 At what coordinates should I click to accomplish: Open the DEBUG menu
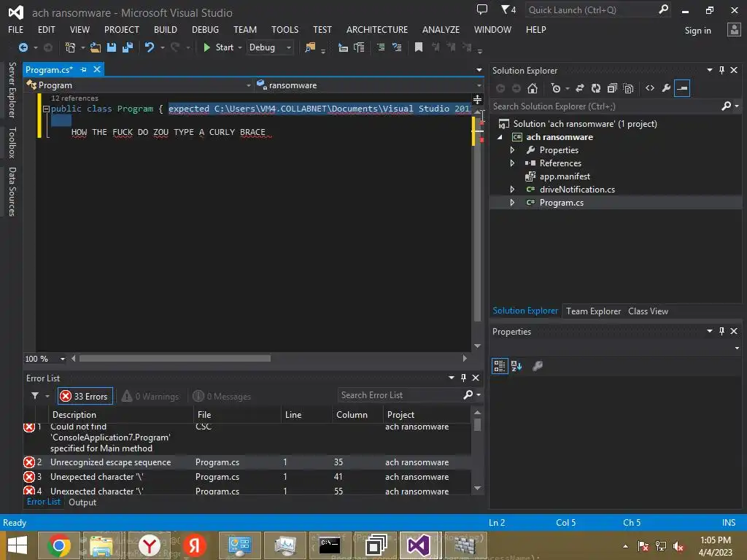pos(205,29)
